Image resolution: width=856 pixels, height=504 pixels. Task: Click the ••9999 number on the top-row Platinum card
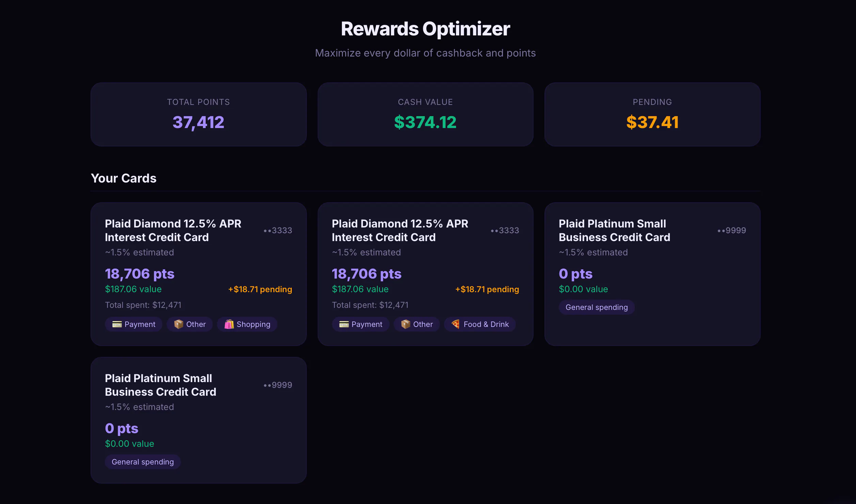pyautogui.click(x=731, y=231)
